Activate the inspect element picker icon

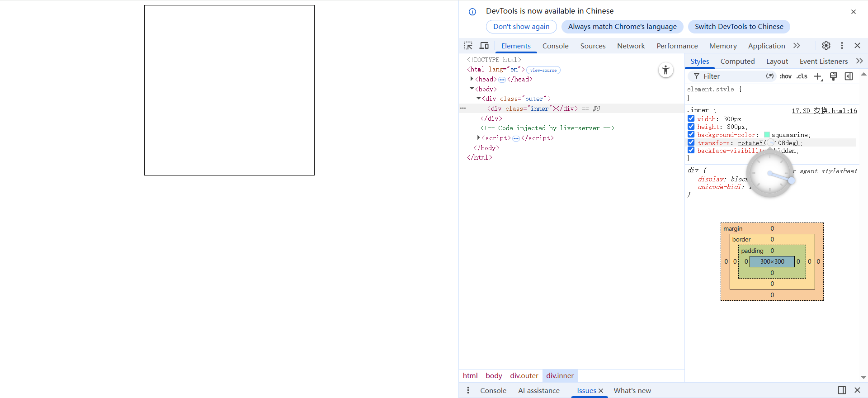click(x=468, y=46)
